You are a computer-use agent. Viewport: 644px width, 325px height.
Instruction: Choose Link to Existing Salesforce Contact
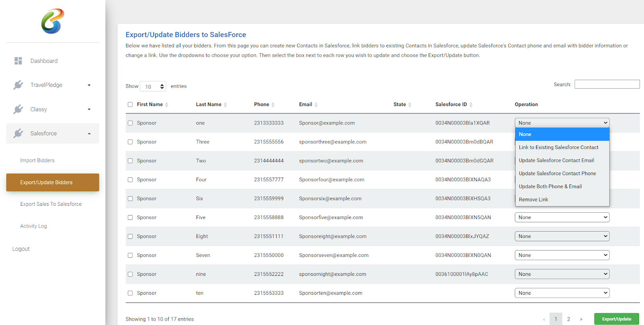pyautogui.click(x=562, y=147)
